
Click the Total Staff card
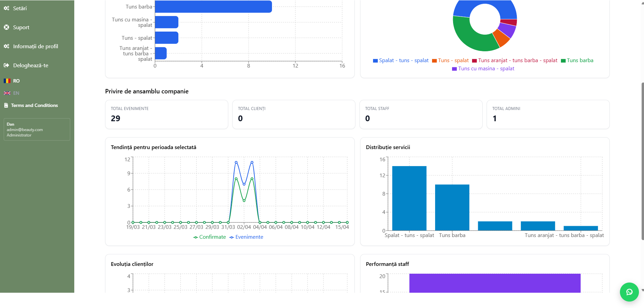click(x=421, y=114)
